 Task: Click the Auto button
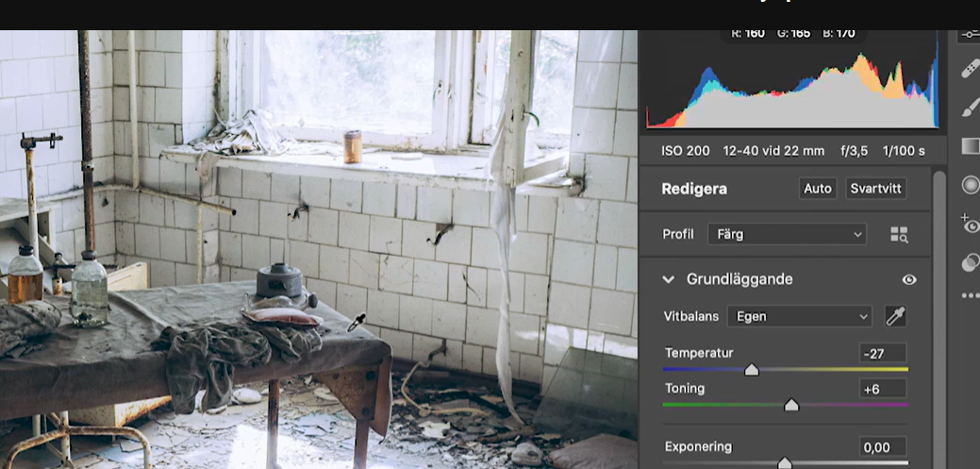coord(818,188)
